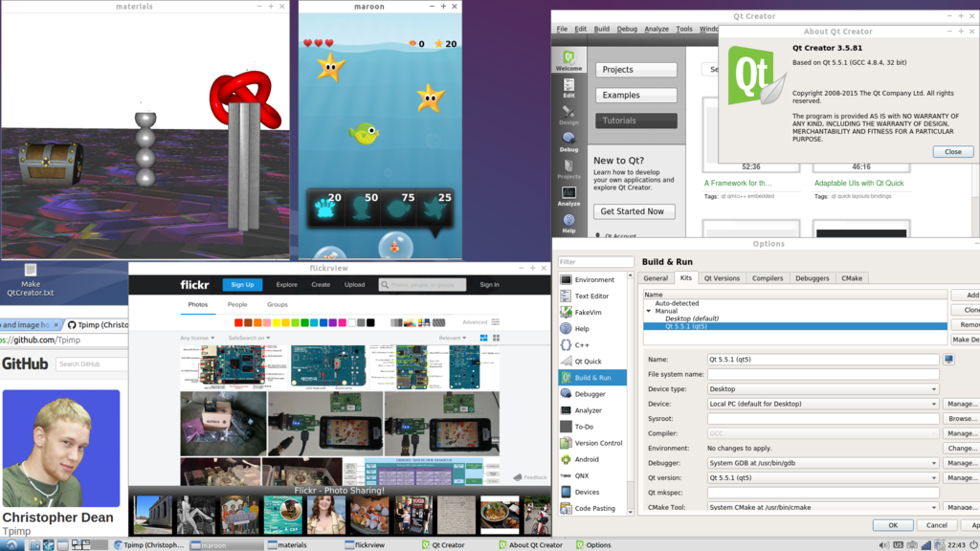Click the GitHub logo in the browser
This screenshot has width=980, height=551.
coord(25,364)
